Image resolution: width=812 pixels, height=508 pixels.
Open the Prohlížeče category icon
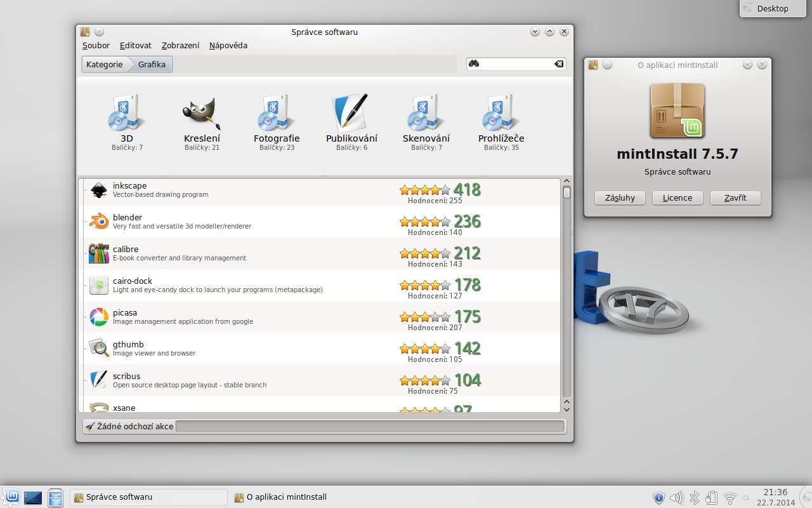(x=501, y=113)
